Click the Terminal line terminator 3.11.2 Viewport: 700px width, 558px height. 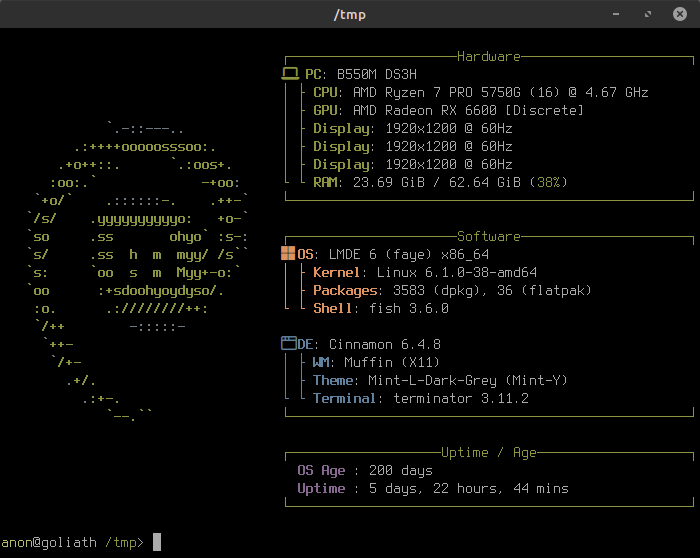coord(421,398)
